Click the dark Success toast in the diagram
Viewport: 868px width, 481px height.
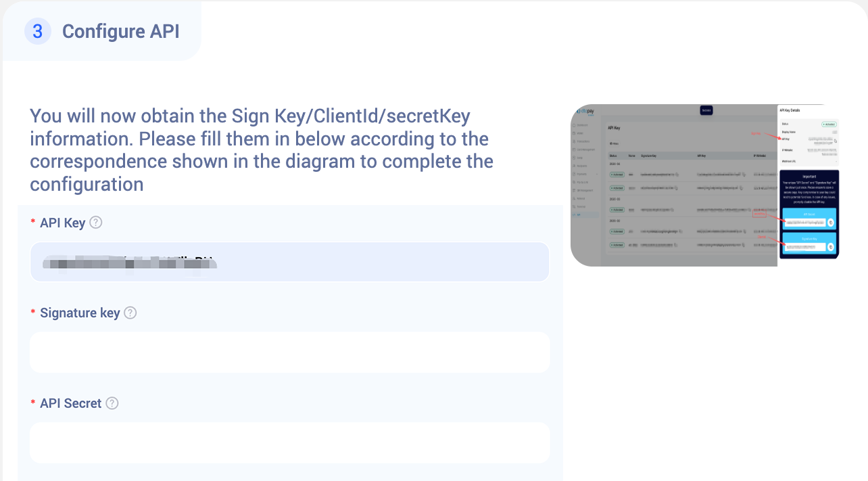(706, 110)
